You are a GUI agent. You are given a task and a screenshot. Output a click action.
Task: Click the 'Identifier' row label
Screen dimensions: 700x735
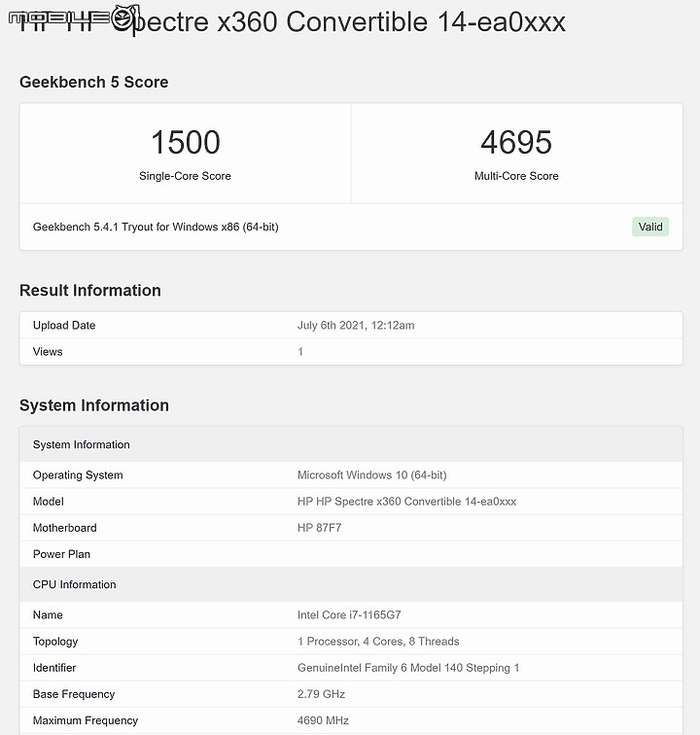54,668
